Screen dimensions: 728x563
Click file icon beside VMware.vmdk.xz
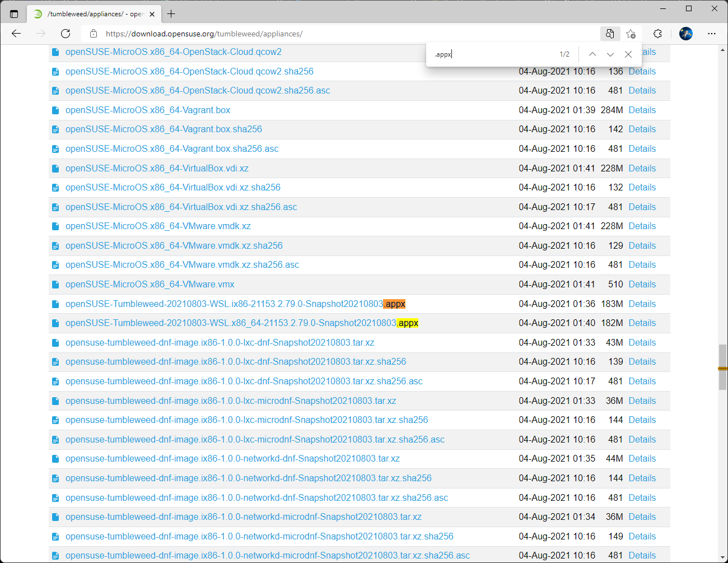55,226
